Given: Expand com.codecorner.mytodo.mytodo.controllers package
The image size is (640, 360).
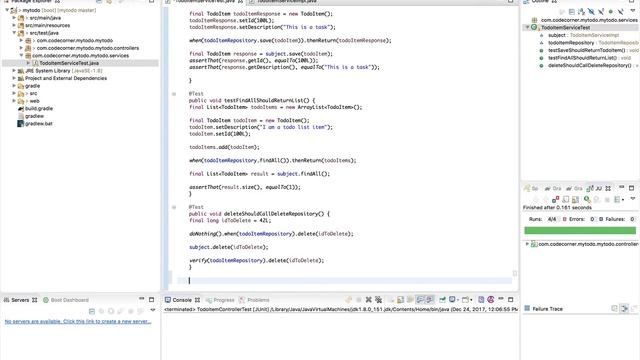Looking at the screenshot, I should point(22,48).
